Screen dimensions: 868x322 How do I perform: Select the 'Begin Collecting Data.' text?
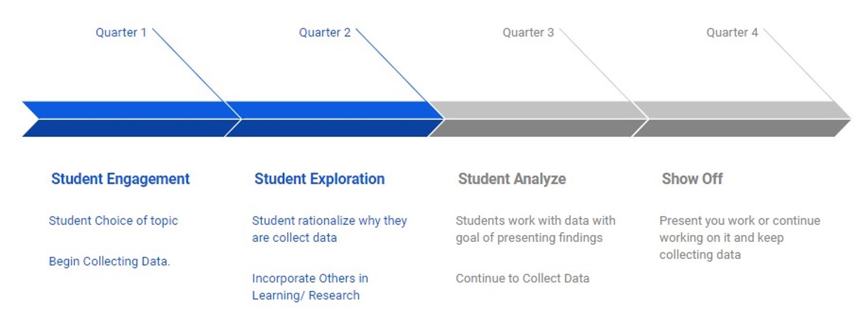110,261
